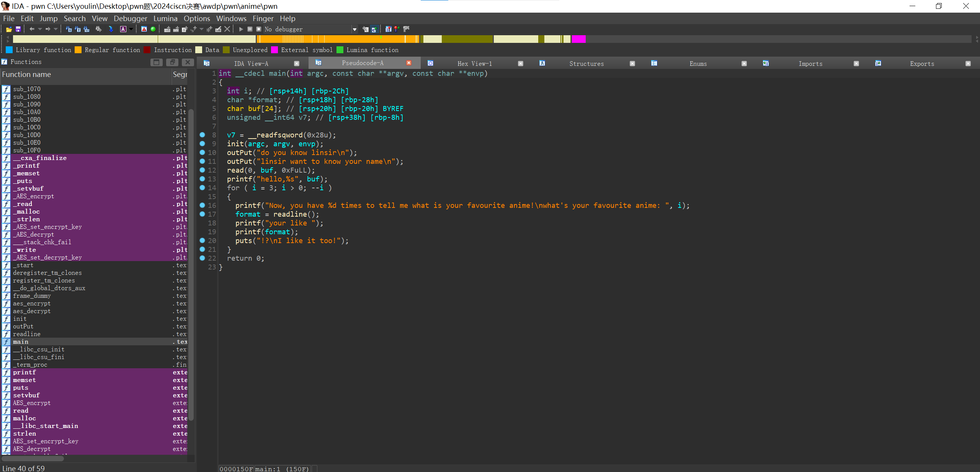This screenshot has width=980, height=472.
Task: Open the Debugger menu
Action: (x=130, y=18)
